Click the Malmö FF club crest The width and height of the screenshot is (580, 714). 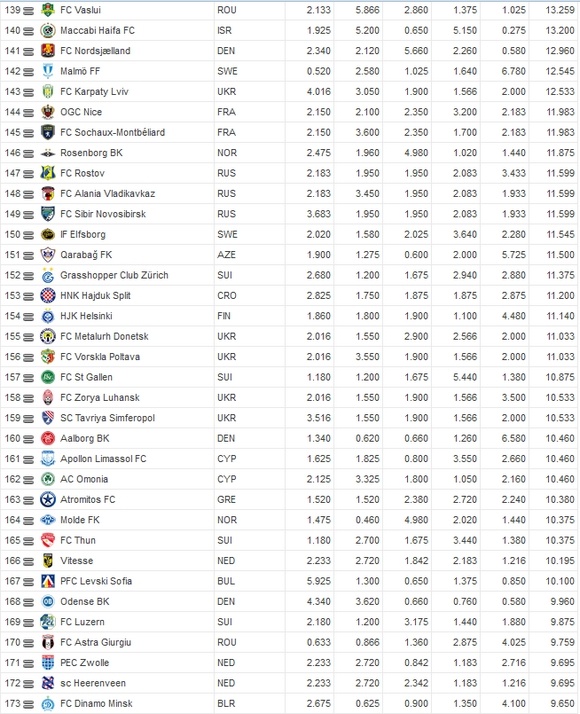[x=48, y=71]
